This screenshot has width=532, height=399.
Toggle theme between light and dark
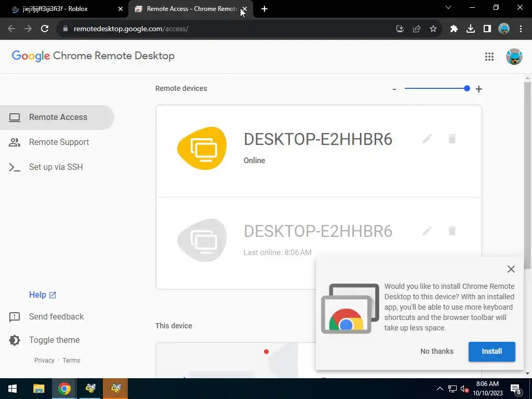[44, 340]
